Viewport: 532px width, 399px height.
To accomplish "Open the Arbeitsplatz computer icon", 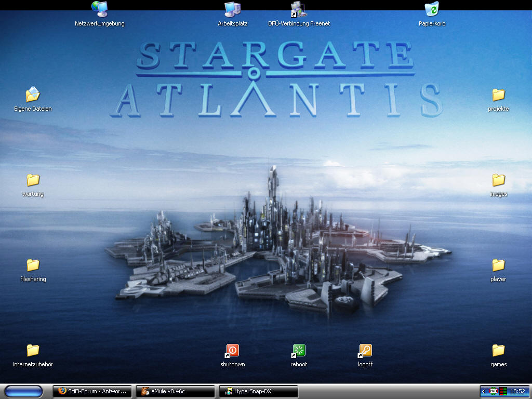I will click(x=232, y=9).
